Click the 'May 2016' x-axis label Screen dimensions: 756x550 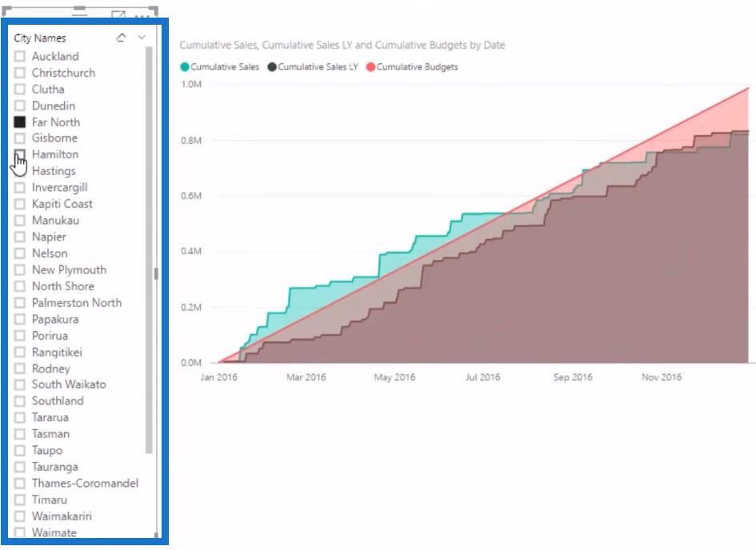[394, 377]
